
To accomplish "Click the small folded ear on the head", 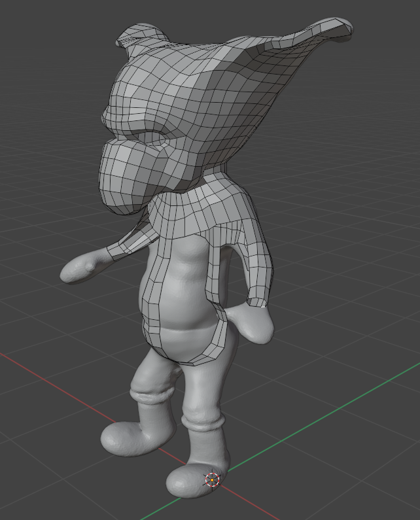I will pyautogui.click(x=142, y=37).
